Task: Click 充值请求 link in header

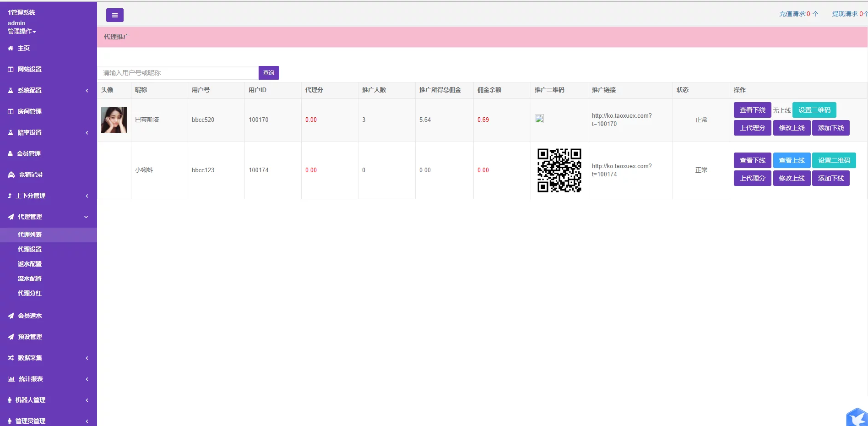Action: tap(799, 14)
